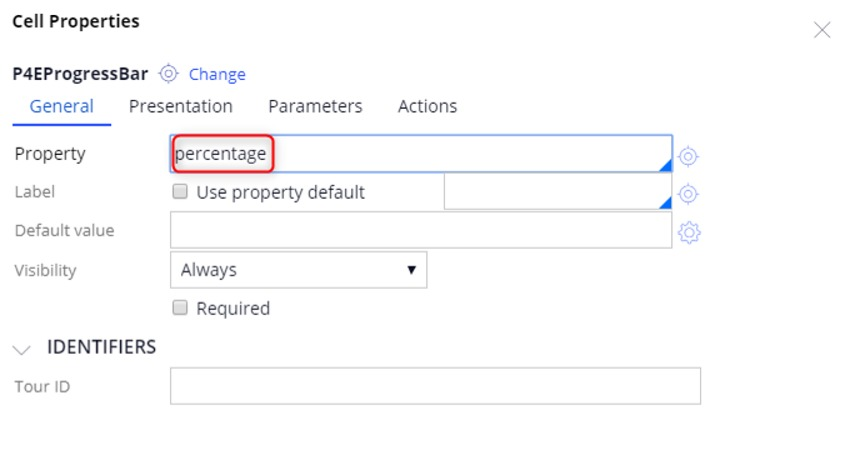The height and width of the screenshot is (449, 845).
Task: Collapse the IDENTIFIERS section chevron
Action: tap(22, 349)
